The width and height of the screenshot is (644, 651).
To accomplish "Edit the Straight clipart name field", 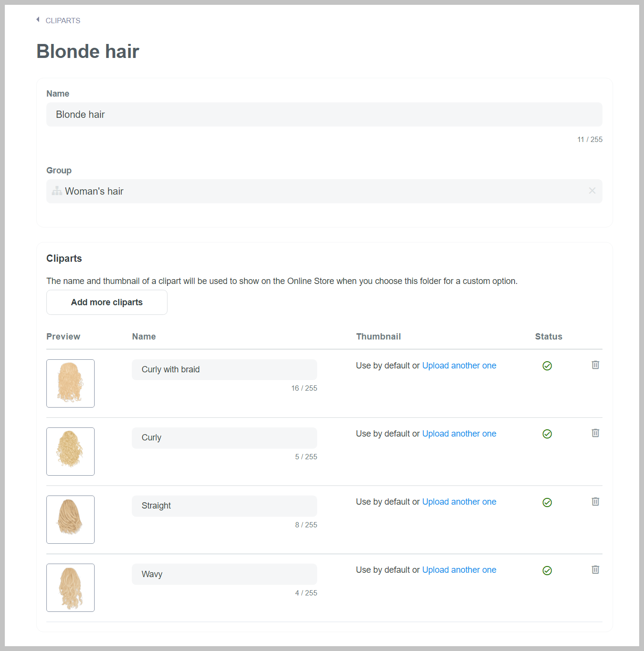I will [x=224, y=506].
